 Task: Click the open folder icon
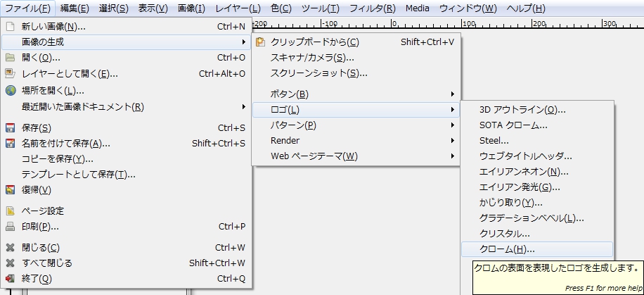click(x=10, y=58)
